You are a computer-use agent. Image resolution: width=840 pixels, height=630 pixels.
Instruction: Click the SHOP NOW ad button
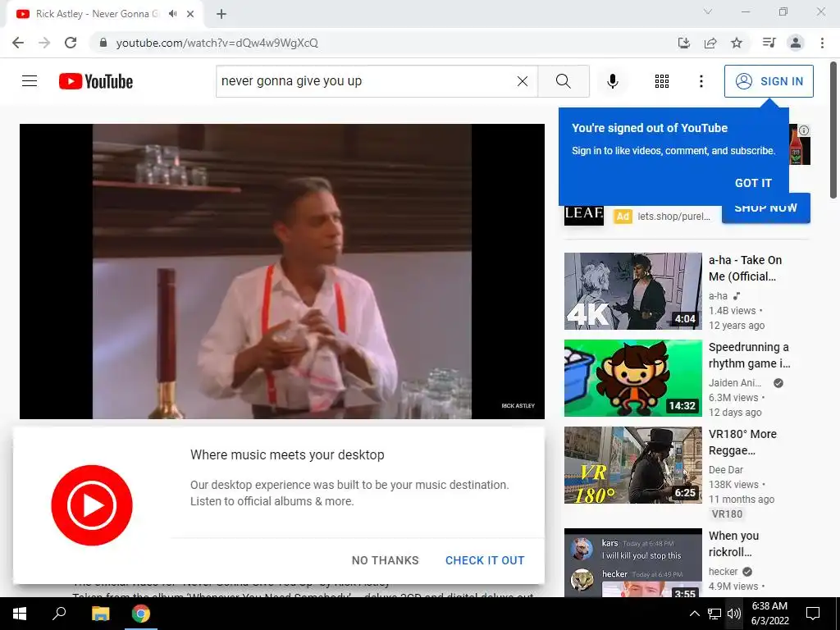coord(765,209)
